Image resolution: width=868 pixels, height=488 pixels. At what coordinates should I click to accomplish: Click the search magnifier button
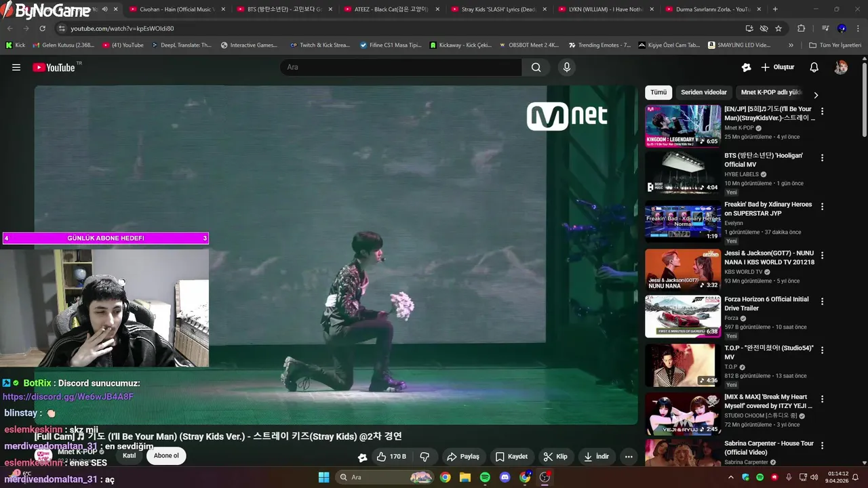(536, 67)
